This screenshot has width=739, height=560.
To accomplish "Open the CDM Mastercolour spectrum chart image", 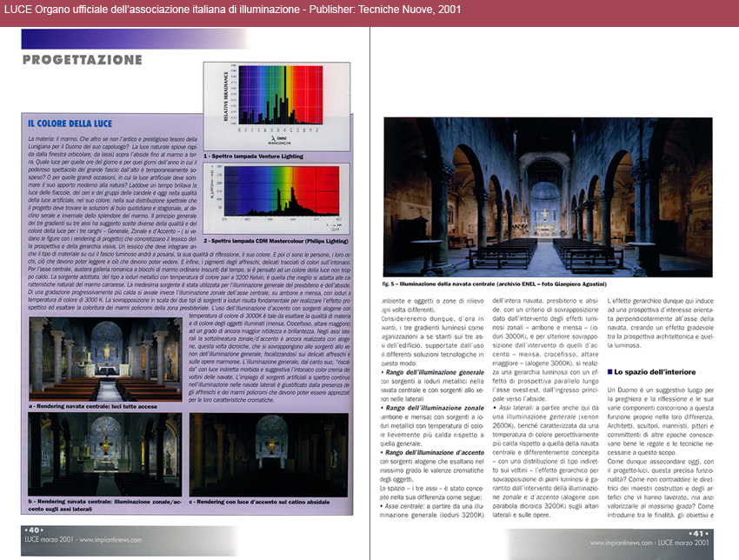I will coord(276,198).
